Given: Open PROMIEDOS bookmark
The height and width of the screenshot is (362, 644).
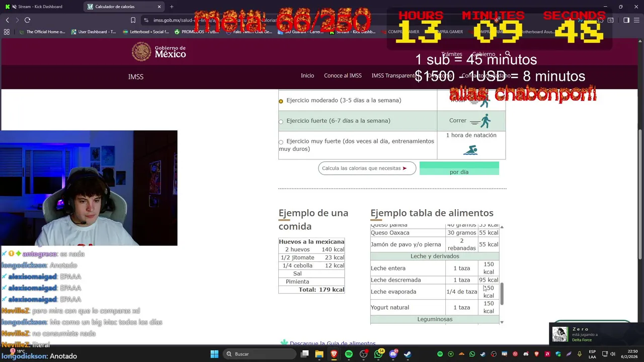Looking at the screenshot, I should click(x=196, y=32).
